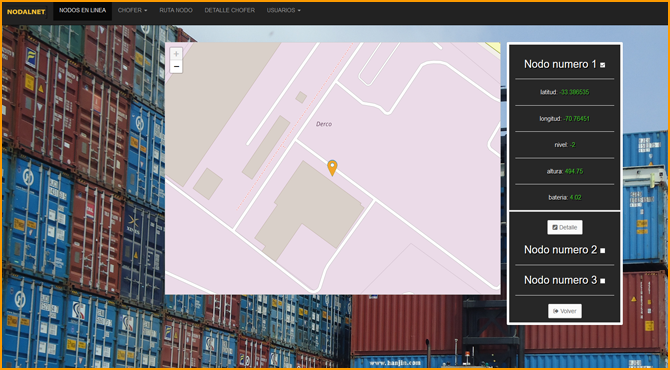Zoom in with the map plus button
This screenshot has height=370, width=670.
pyautogui.click(x=176, y=53)
